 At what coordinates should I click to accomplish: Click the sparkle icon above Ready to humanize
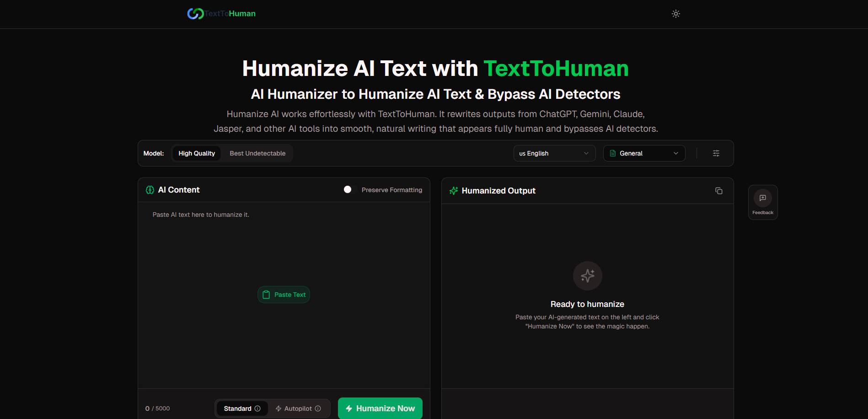(x=587, y=275)
